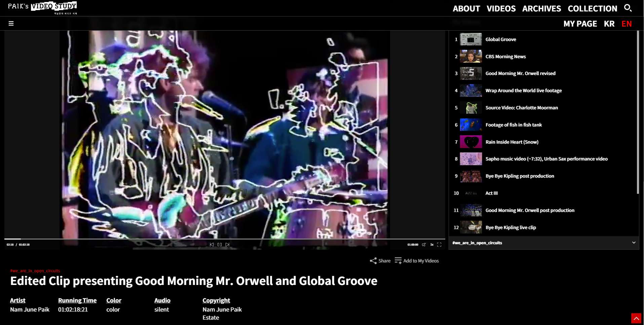The width and height of the screenshot is (644, 325).
Task: Skip to previous video in player
Action: [212, 245]
